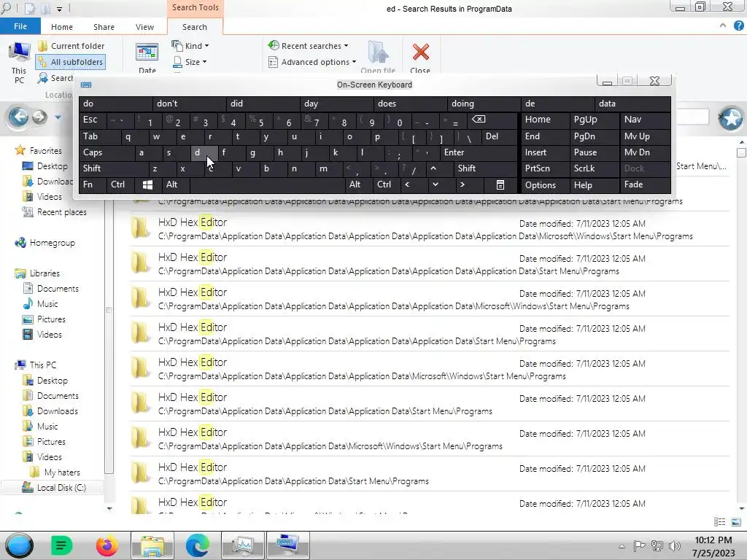
Task: Click the Nav key on keyboard
Action: [645, 120]
